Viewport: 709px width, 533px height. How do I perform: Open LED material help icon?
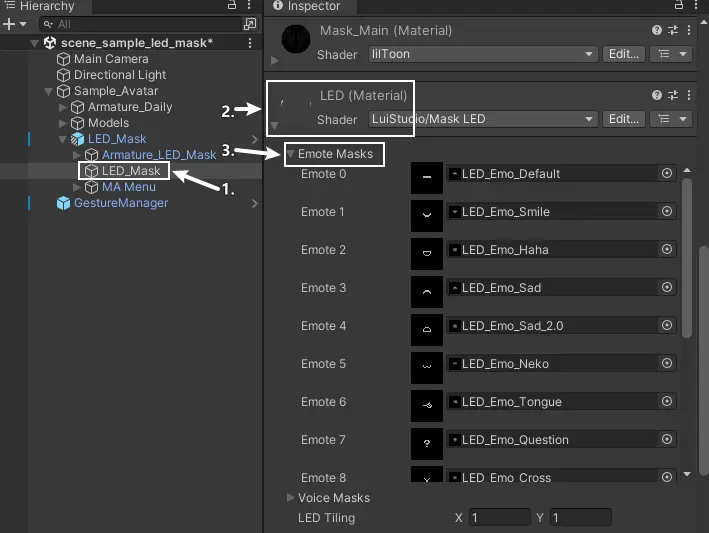pyautogui.click(x=657, y=95)
